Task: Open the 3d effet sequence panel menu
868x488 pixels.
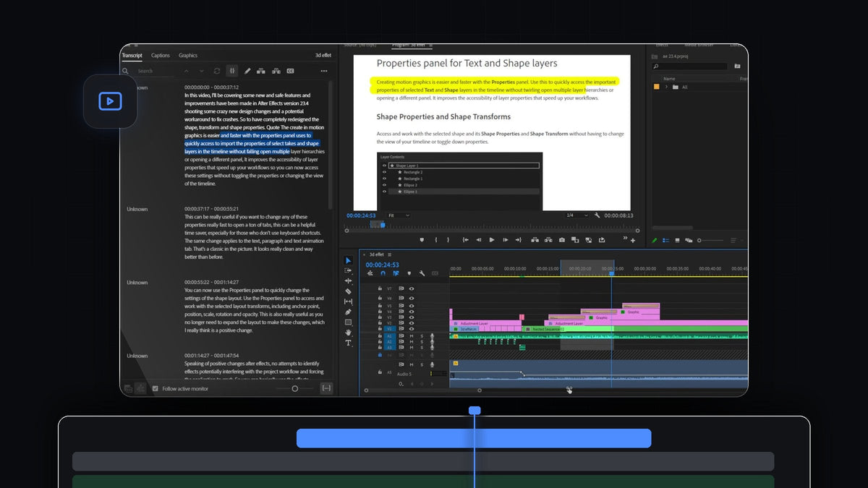Action: click(x=389, y=254)
